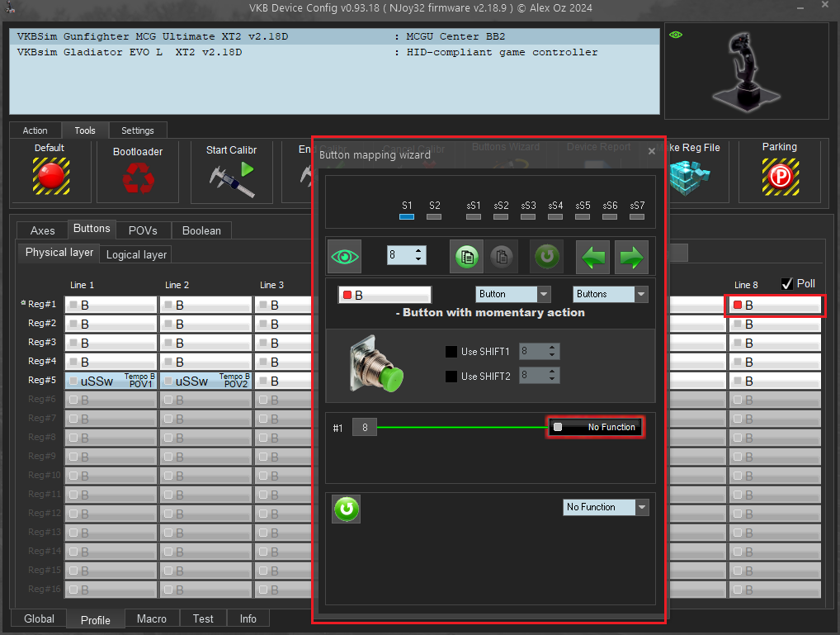Viewport: 840px width, 635px height.
Task: Enable the Use SHIFT1 checkbox
Action: click(451, 352)
